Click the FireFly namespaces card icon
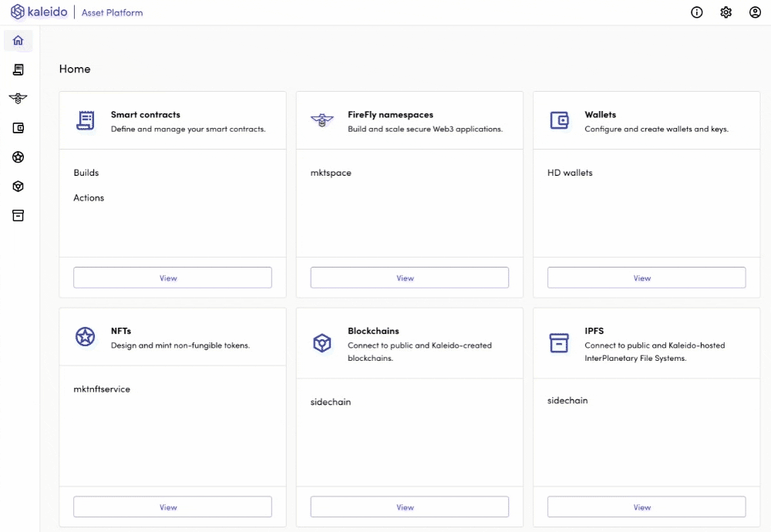Viewport: 771px width, 532px height. pyautogui.click(x=322, y=120)
